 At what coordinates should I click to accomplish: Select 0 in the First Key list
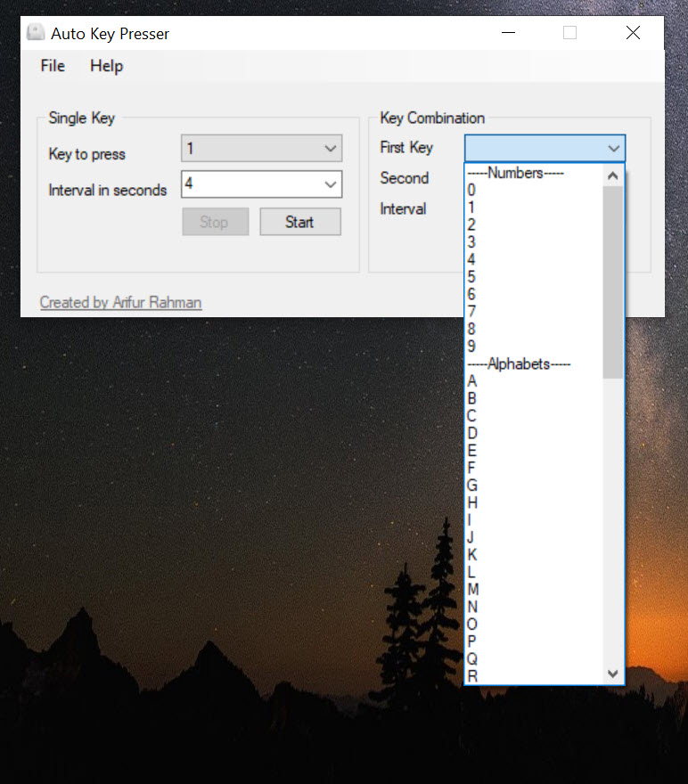pyautogui.click(x=534, y=190)
